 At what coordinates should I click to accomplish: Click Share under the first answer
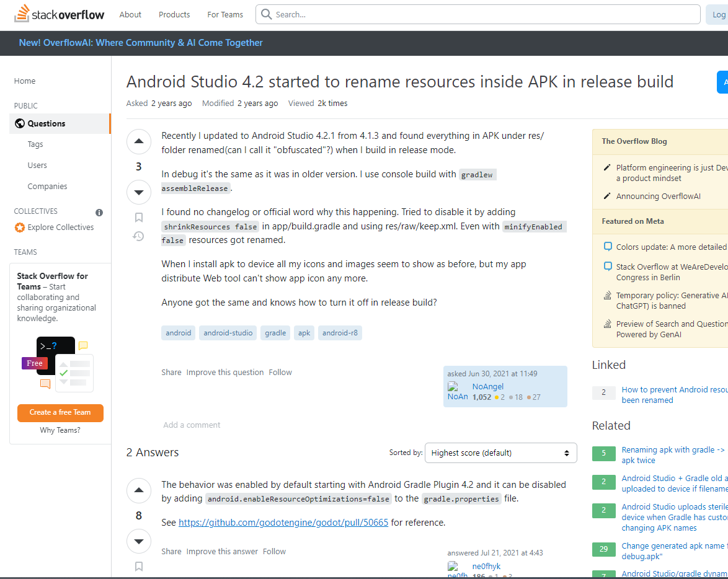(171, 552)
